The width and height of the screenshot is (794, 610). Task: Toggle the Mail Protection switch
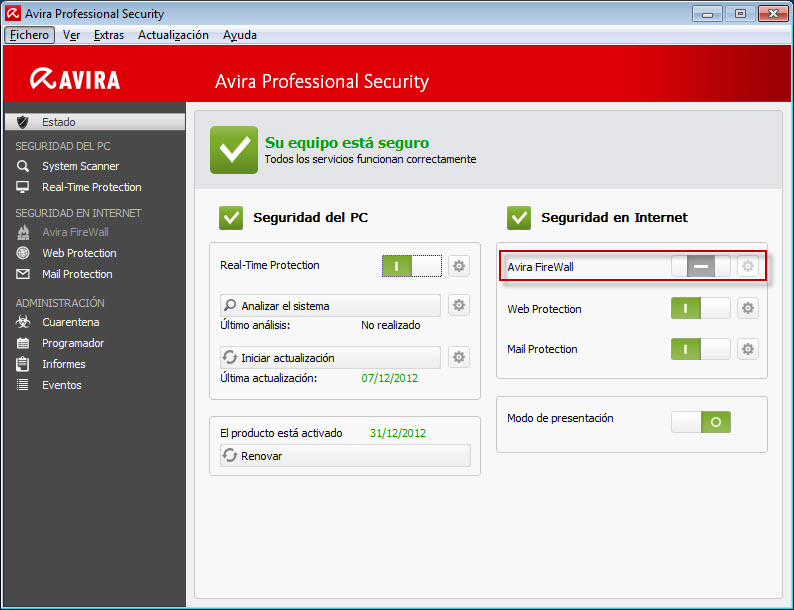(x=701, y=349)
